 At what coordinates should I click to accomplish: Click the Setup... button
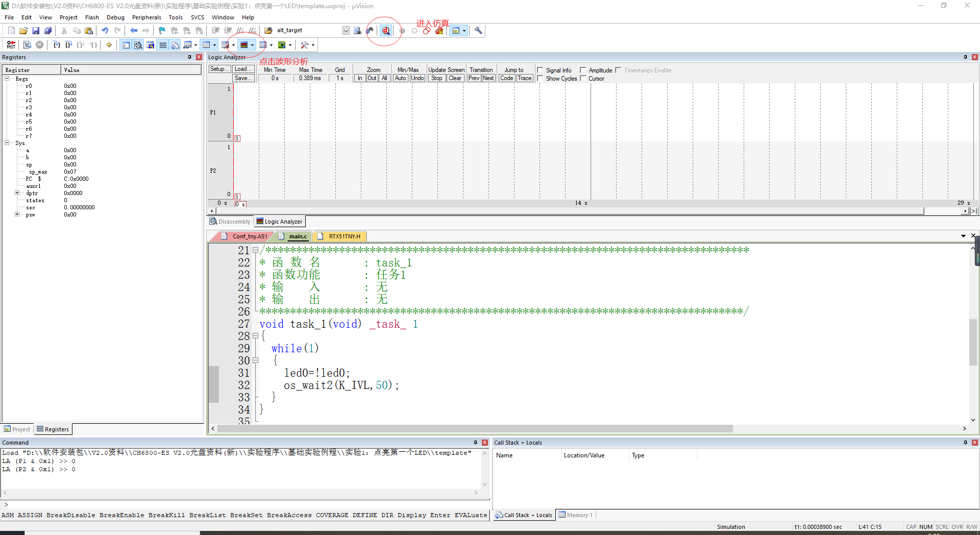[219, 69]
